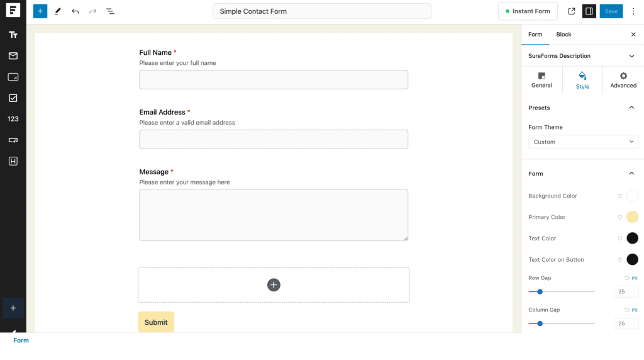Viewport: 644px width, 360px height.
Task: Insert a textarea field from sidebar
Action: click(13, 77)
